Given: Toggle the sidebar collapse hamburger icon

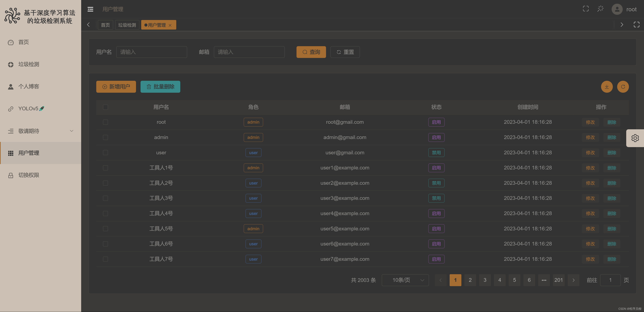Looking at the screenshot, I should [90, 9].
